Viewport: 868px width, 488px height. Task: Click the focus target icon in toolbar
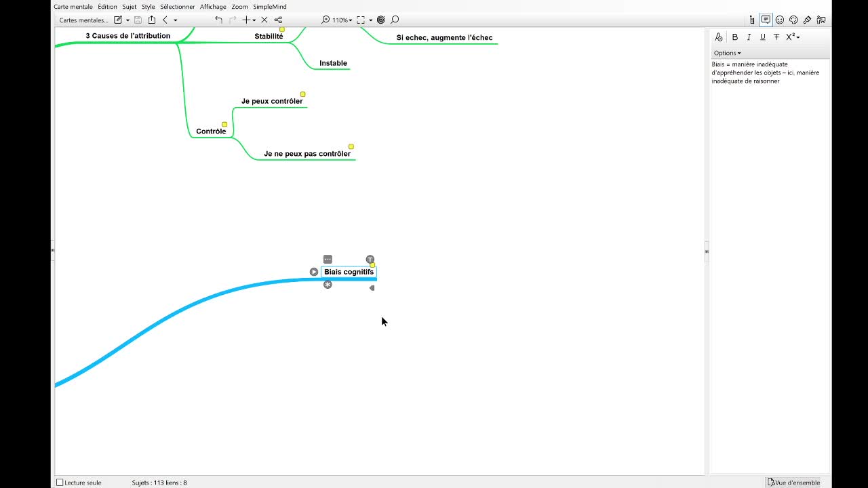(380, 20)
